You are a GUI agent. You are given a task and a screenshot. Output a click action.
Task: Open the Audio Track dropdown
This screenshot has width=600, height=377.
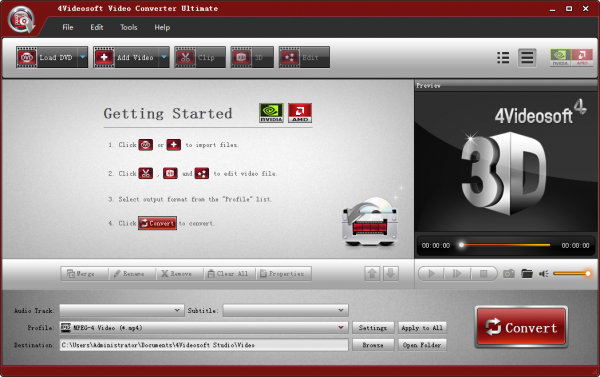tap(121, 310)
